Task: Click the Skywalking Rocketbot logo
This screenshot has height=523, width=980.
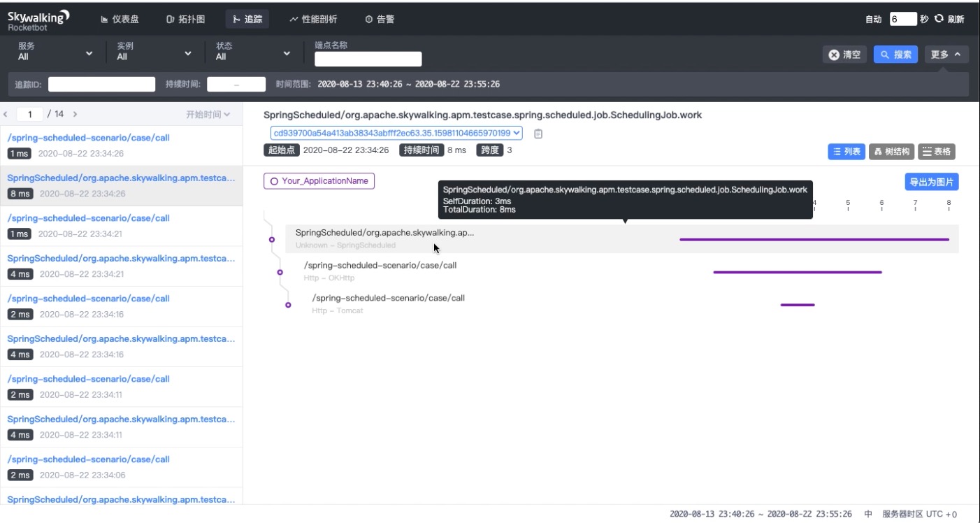Action: pos(38,20)
